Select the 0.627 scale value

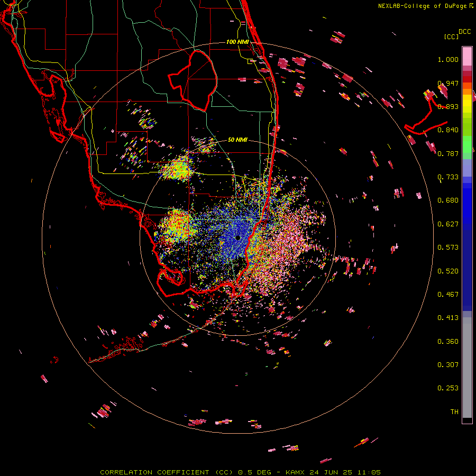(x=448, y=224)
